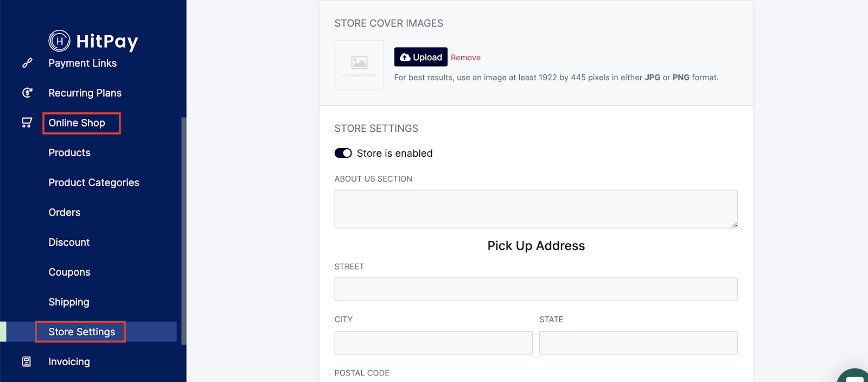This screenshot has height=382, width=868.
Task: Click the HitPay logo icon
Action: (x=59, y=41)
